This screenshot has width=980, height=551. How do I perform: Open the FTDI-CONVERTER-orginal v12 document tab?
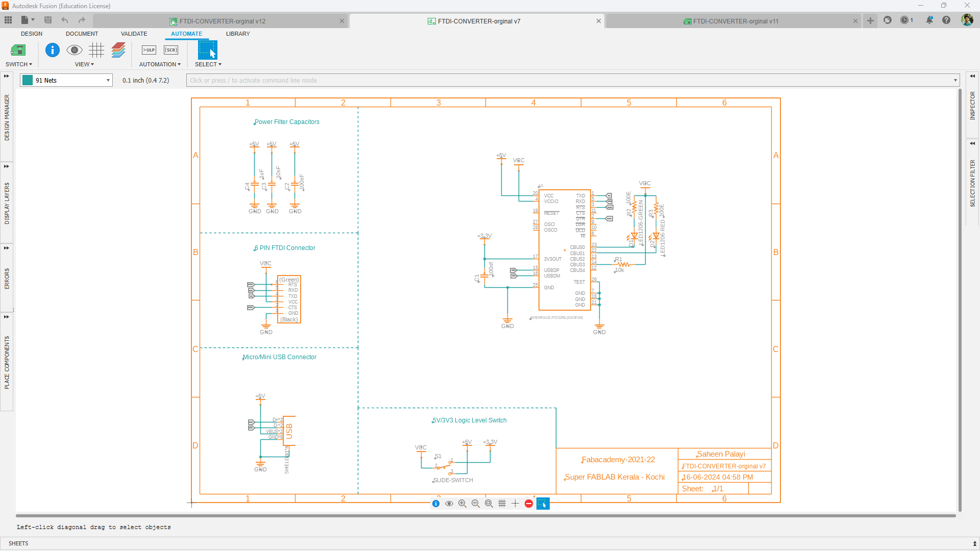tap(221, 21)
